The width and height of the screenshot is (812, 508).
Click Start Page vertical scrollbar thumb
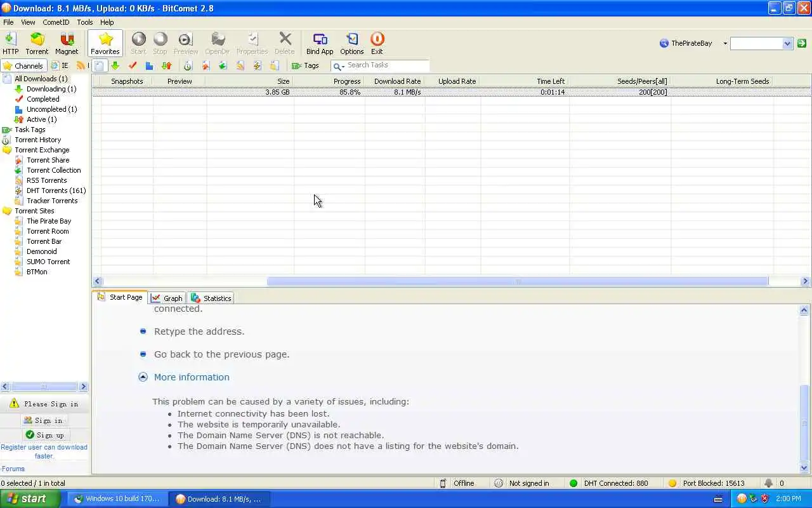pyautogui.click(x=804, y=423)
